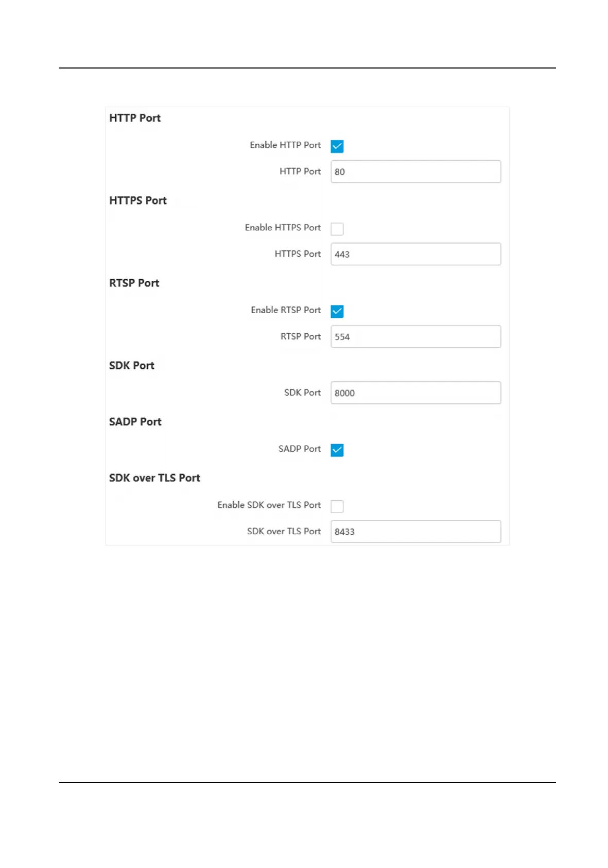608x868 pixels.
Task: Click the bold HTTP Port section heading
Action: [135, 118]
